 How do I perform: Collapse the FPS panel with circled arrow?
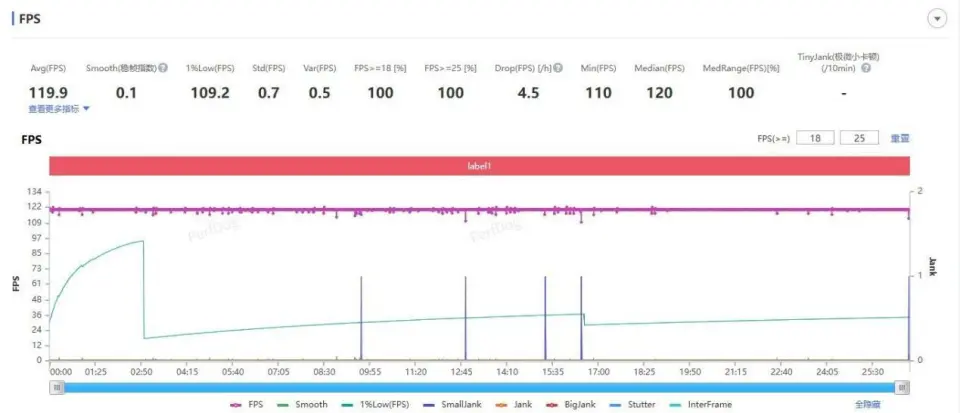tap(937, 19)
